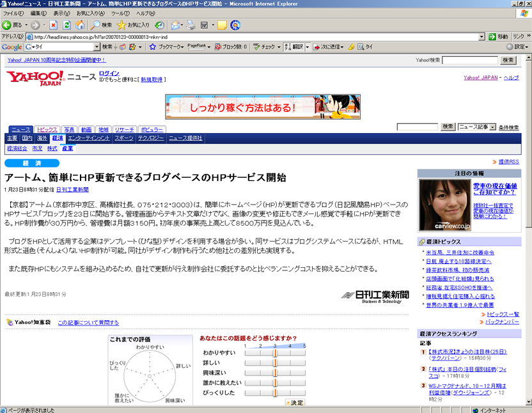The height and width of the screenshot is (413, 532).
Task: Click the 決定 button under ratings
Action: (295, 403)
